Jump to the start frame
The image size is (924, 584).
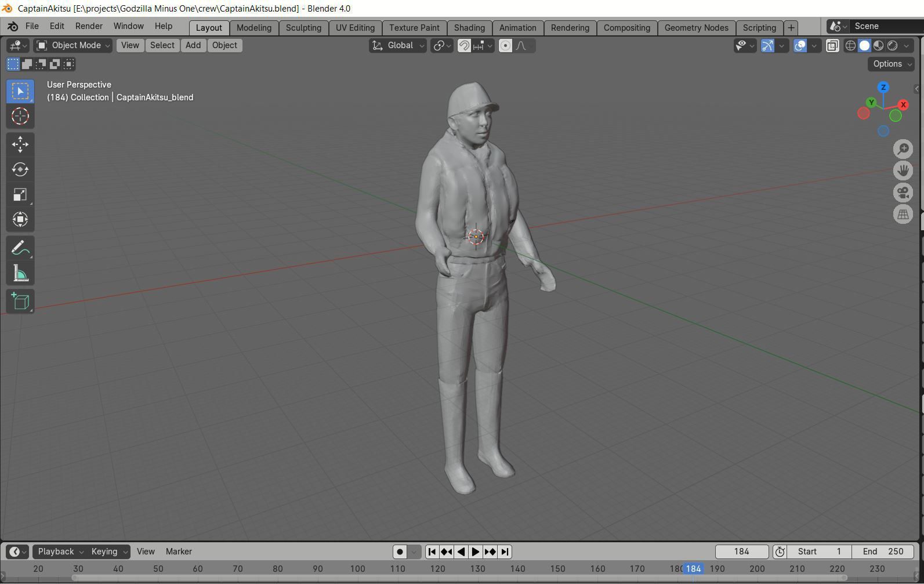432,552
